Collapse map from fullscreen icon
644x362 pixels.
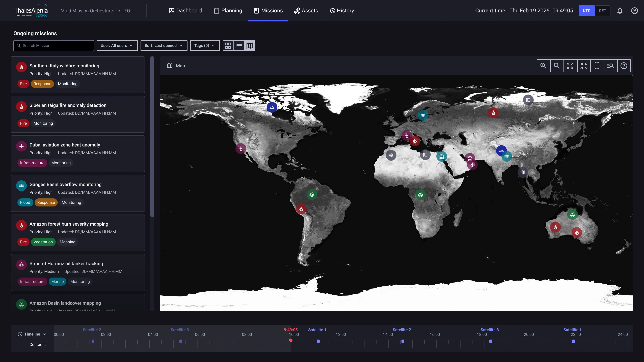tap(584, 66)
